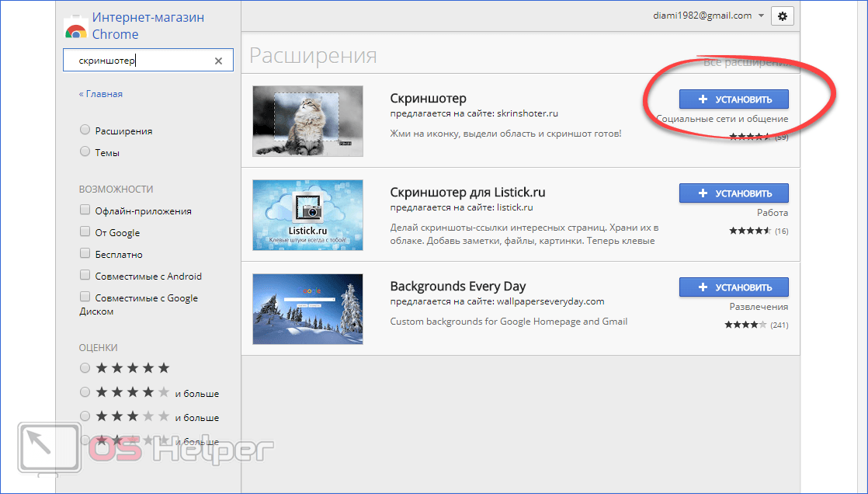The width and height of the screenshot is (868, 494).
Task: Open the Скриншотер extension title
Action: coord(429,98)
